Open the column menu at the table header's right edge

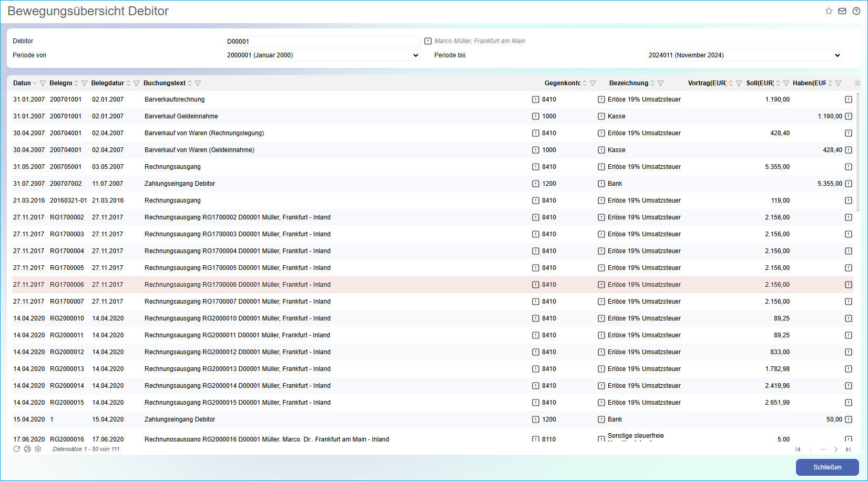tap(857, 83)
